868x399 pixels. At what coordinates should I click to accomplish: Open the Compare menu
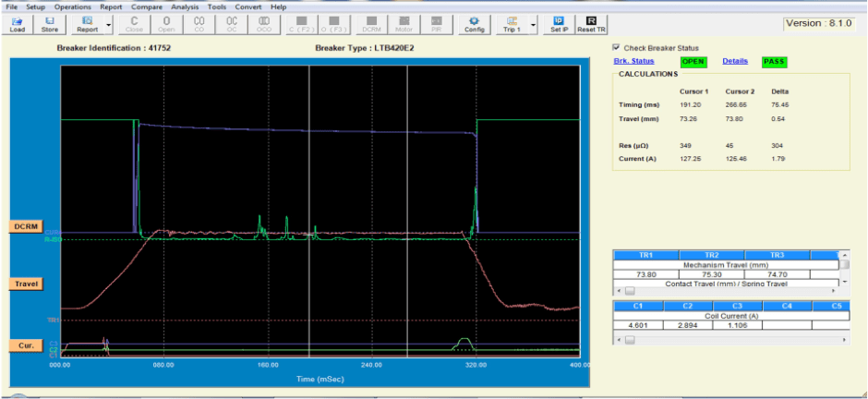[x=146, y=6]
